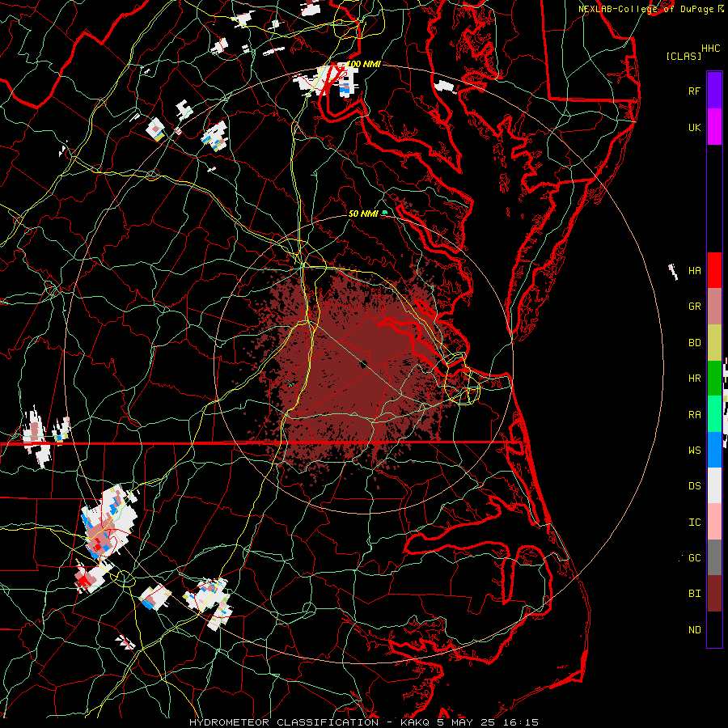Click the DS white legend swatch
Screen dimensions: 728x728
tap(714, 485)
